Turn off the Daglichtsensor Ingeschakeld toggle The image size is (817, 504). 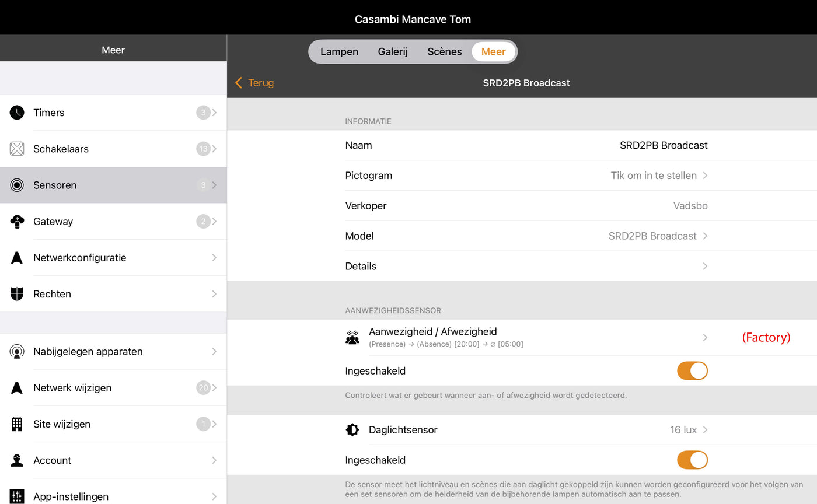[x=692, y=460]
